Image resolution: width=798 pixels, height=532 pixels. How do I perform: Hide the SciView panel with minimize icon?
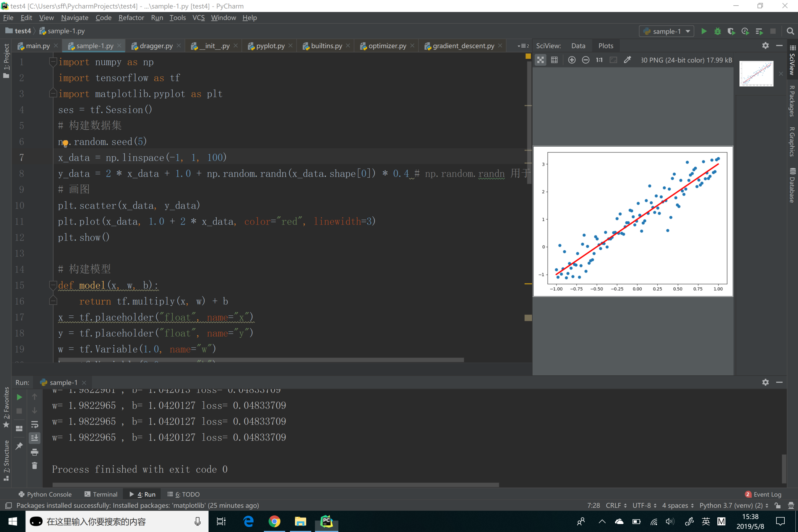pyautogui.click(x=779, y=46)
